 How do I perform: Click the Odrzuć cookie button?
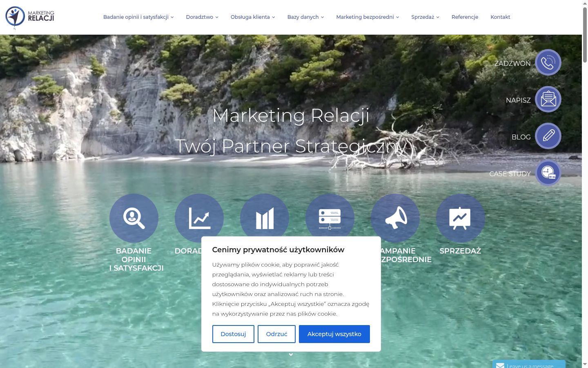click(x=276, y=334)
